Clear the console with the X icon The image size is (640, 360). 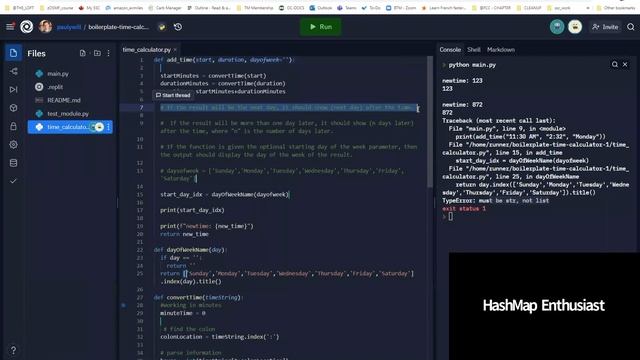point(625,64)
